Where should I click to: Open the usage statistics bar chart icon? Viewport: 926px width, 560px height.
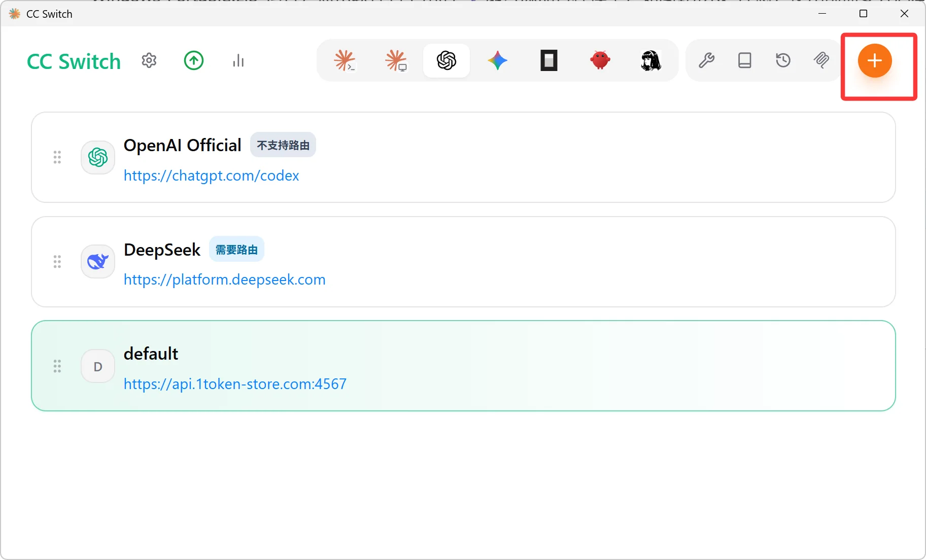238,61
